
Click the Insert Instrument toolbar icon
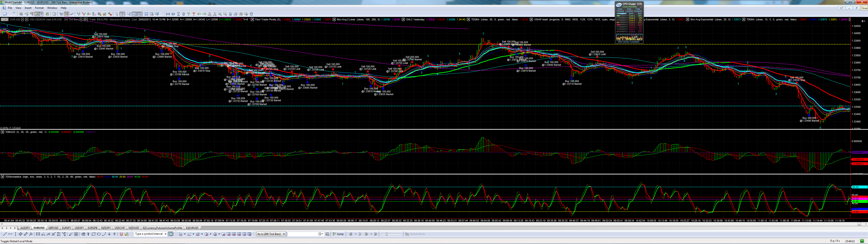coord(21,14)
